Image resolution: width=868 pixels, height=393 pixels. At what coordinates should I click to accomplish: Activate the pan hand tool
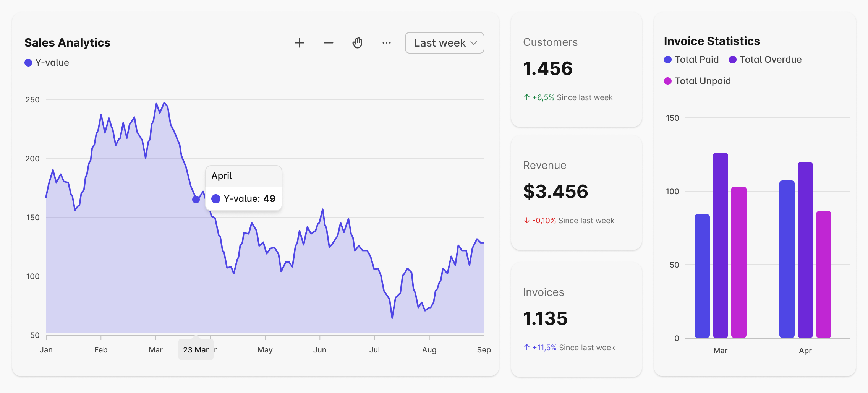tap(357, 43)
